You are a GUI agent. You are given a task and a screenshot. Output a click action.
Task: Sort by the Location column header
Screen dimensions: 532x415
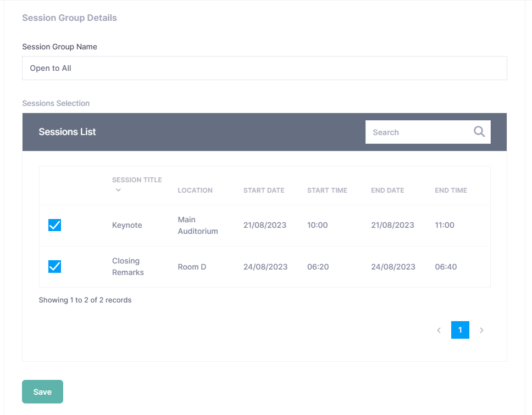pos(195,190)
